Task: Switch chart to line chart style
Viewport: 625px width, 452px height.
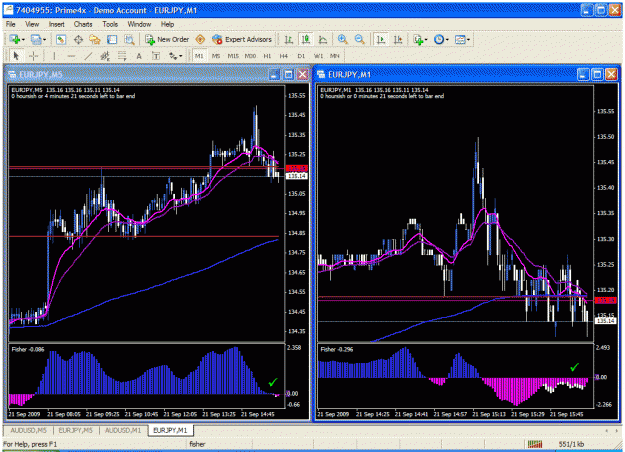Action: [323, 39]
